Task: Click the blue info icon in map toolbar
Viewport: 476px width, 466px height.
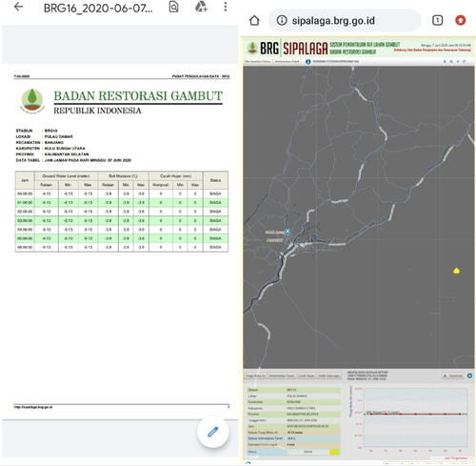Action: [307, 62]
